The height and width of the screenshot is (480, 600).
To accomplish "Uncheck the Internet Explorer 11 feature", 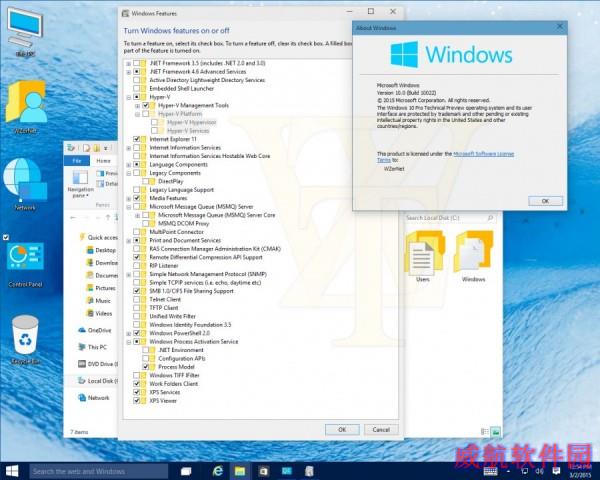I will 136,139.
